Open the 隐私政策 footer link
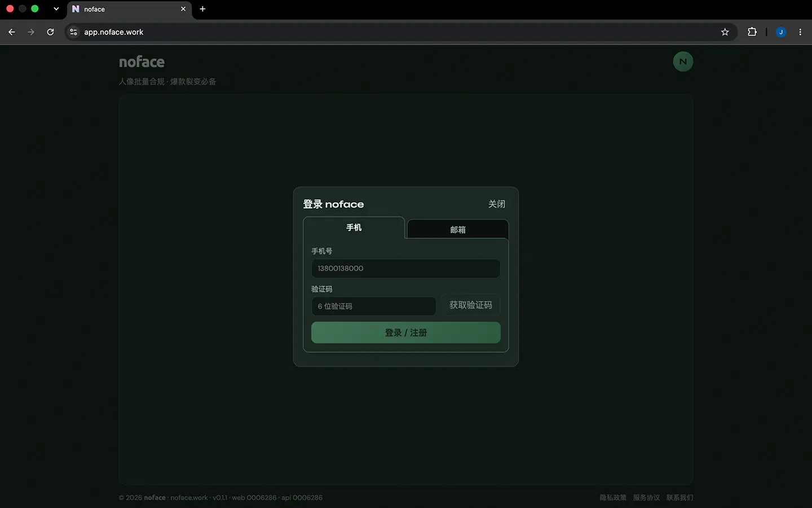This screenshot has height=508, width=812. tap(613, 498)
